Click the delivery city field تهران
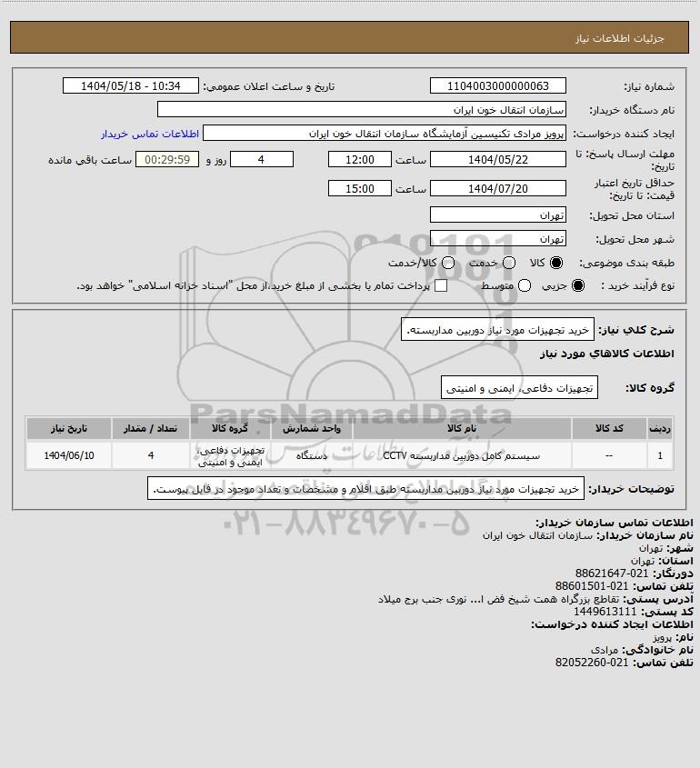This screenshot has height=768, width=700. (x=497, y=238)
